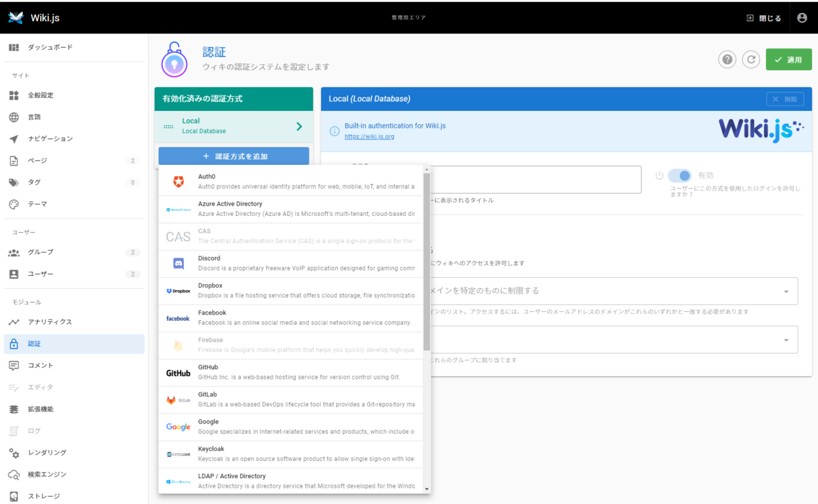The image size is (818, 504).
Task: Click the 検索エンジン cloud search icon
Action: (x=14, y=475)
